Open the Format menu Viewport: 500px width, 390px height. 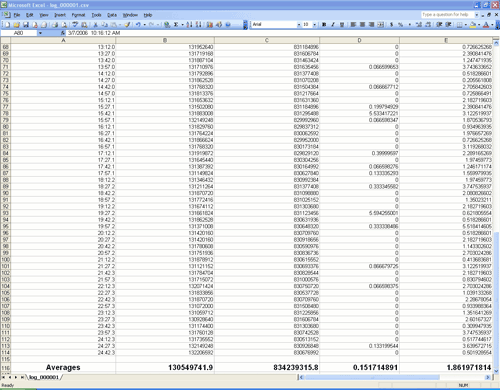coord(78,15)
